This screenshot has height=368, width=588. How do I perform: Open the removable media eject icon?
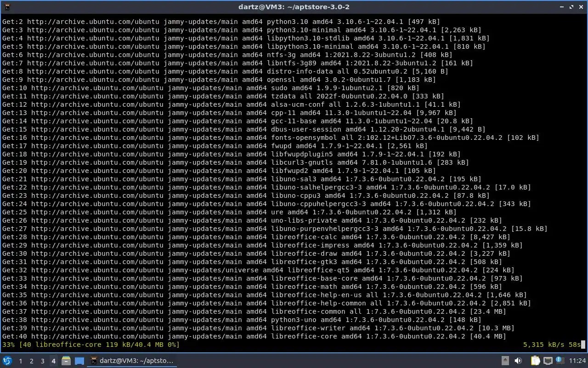(505, 361)
